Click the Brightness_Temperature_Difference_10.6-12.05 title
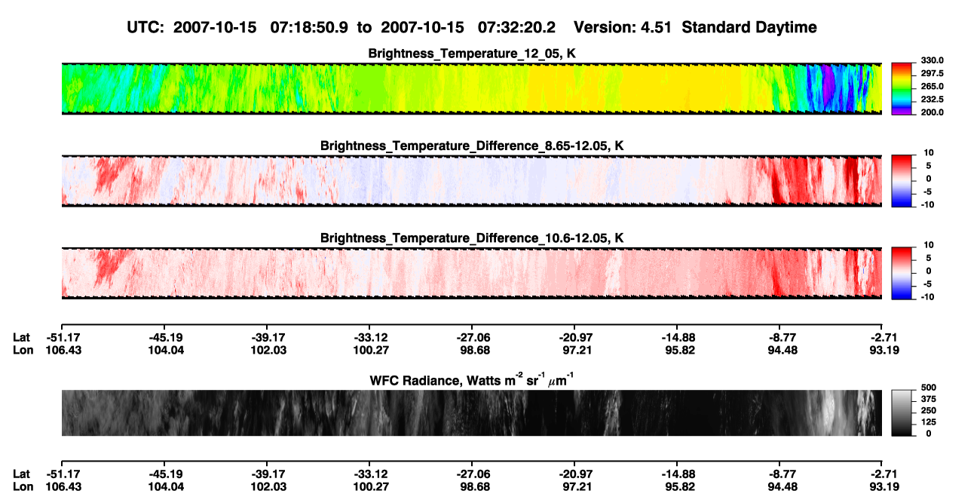The height and width of the screenshot is (503, 980). coord(472,238)
